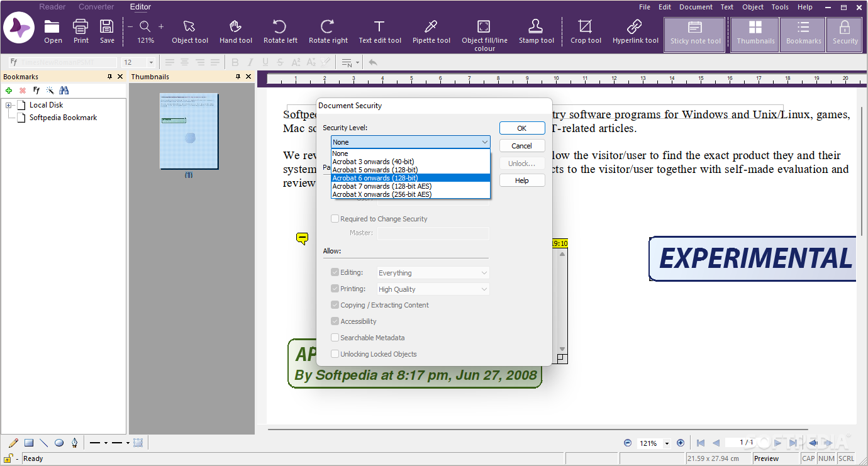Choose Acrobat 6 onwards (128-bit)
Viewport: 868px width, 466px height.
tap(410, 178)
